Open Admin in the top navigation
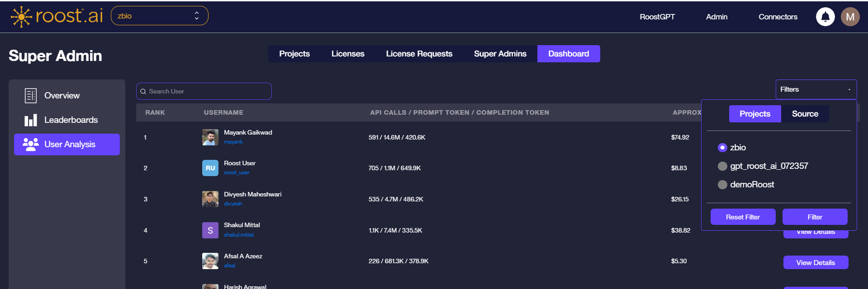Screen dimensions: 868x289 717,17
